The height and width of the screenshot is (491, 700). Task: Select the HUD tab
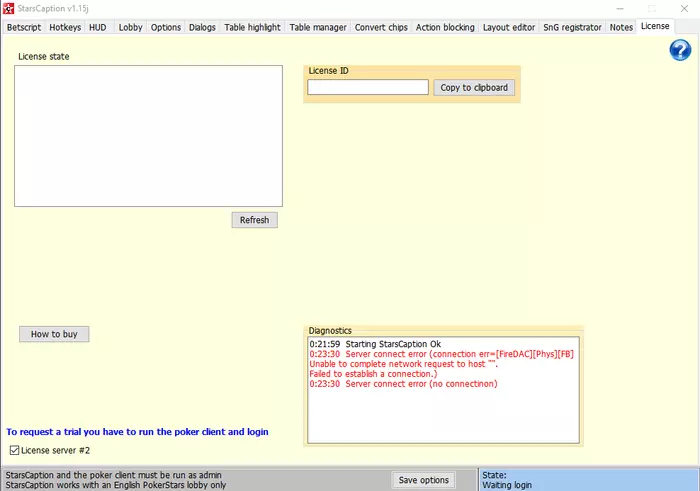coord(98,27)
